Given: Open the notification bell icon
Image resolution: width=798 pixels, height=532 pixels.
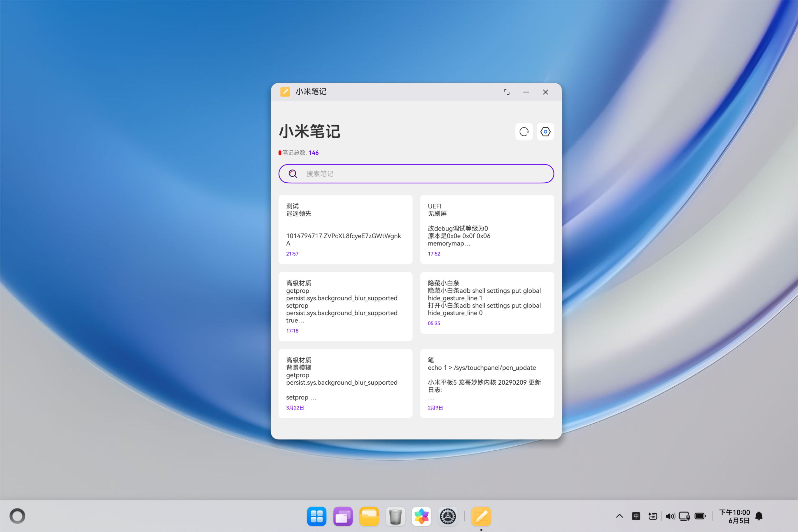Looking at the screenshot, I should coord(759,516).
